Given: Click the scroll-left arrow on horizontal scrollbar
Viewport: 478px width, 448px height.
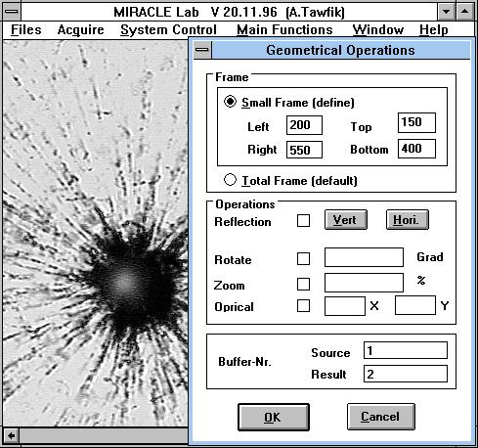Looking at the screenshot, I should pyautogui.click(x=12, y=435).
